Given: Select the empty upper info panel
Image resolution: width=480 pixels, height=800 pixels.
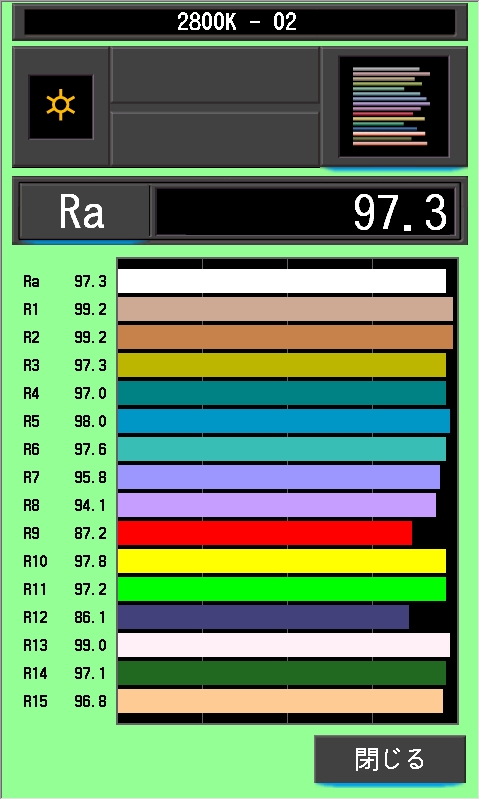Looking at the screenshot, I should (x=215, y=76).
